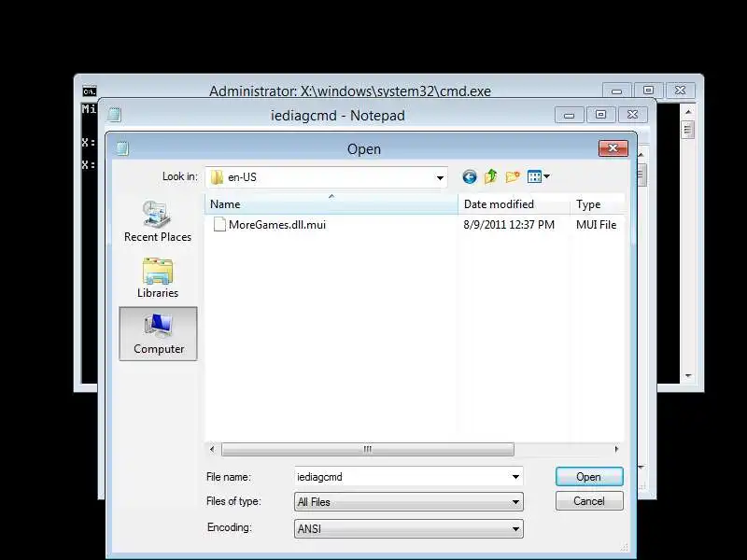
Task: Click the MoreGames.dll.mui file name
Action: click(x=277, y=225)
